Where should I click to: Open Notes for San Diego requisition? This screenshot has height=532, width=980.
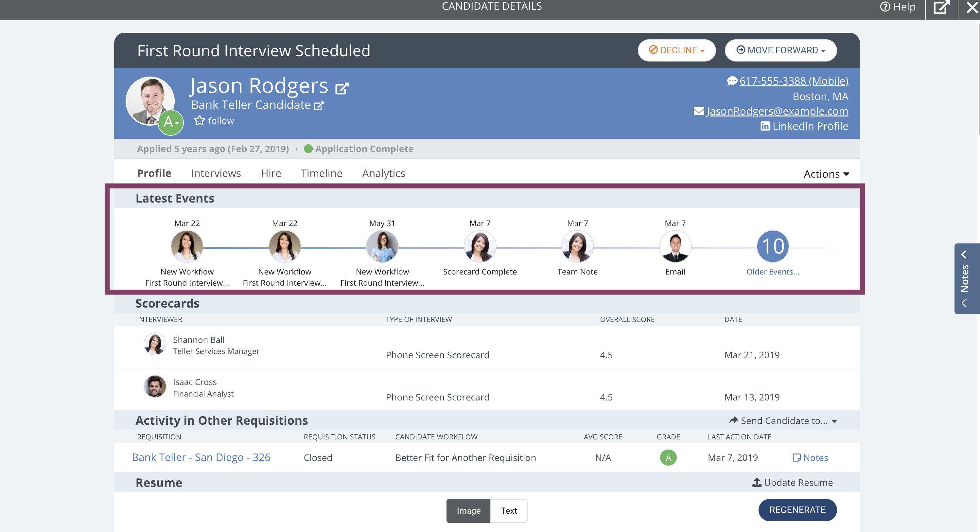(810, 458)
